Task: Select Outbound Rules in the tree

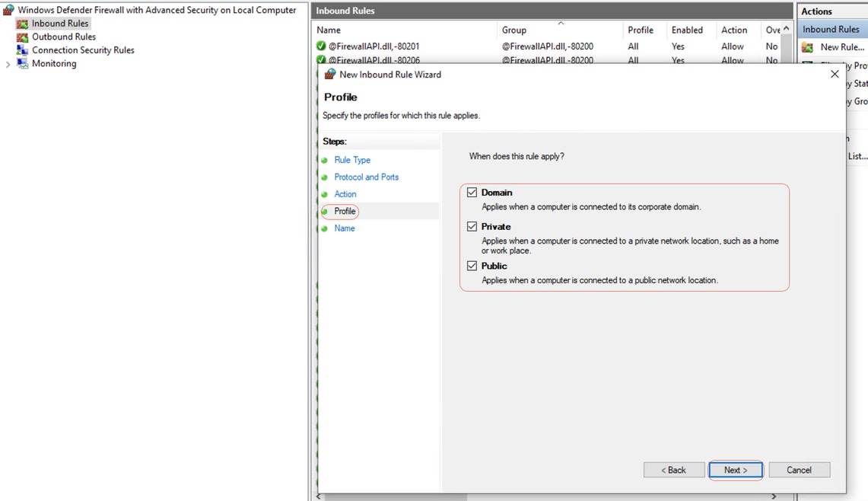Action: 64,37
